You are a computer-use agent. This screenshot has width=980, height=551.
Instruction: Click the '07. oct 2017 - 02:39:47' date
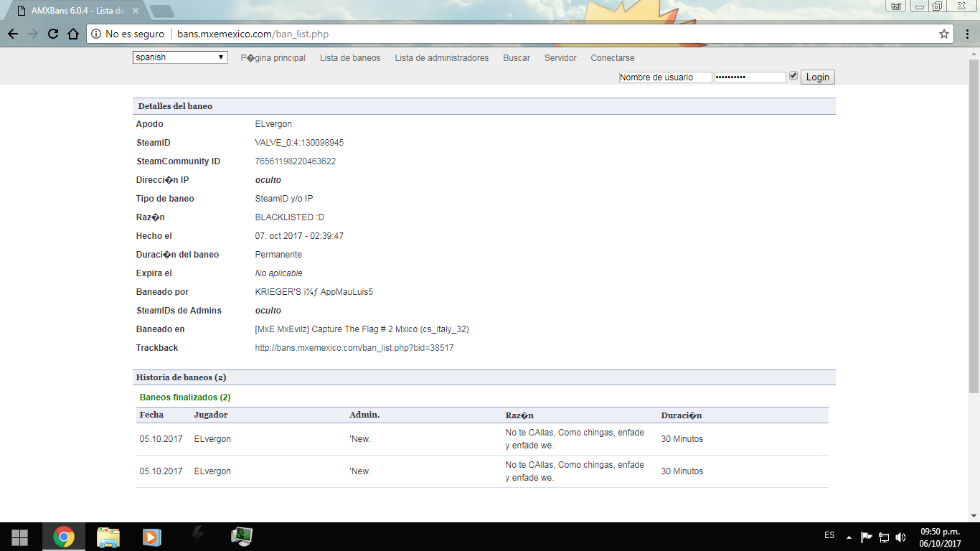pyautogui.click(x=299, y=236)
